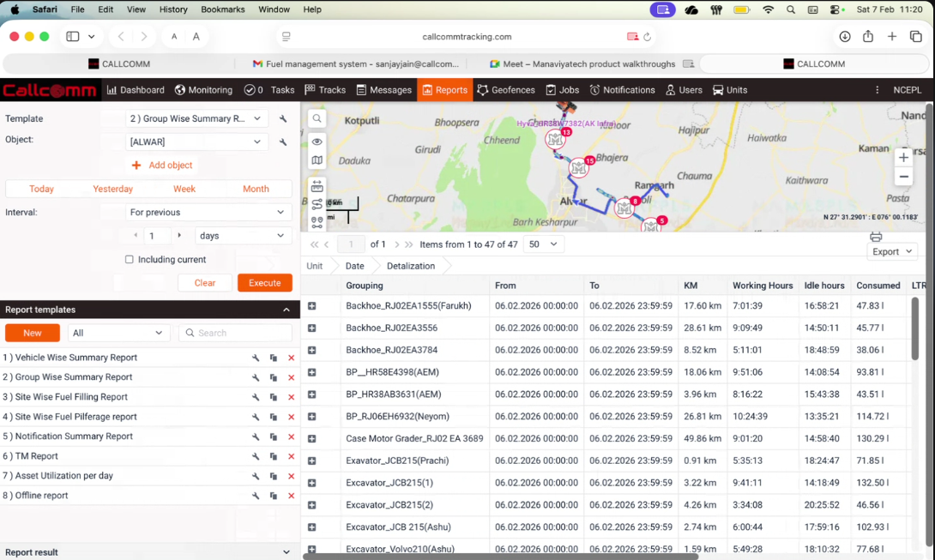Toggle the eye visibility icon on the map toolbar
The width and height of the screenshot is (935, 560).
(317, 142)
